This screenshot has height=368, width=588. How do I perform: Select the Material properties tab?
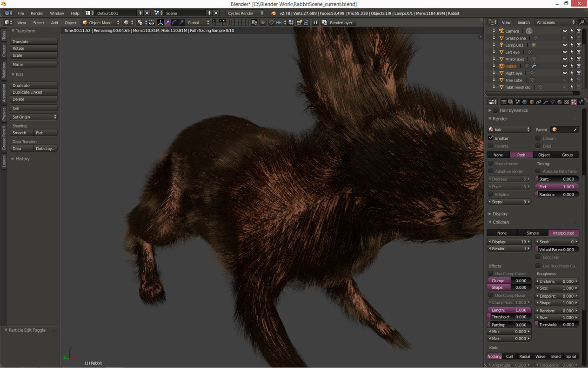click(x=560, y=102)
